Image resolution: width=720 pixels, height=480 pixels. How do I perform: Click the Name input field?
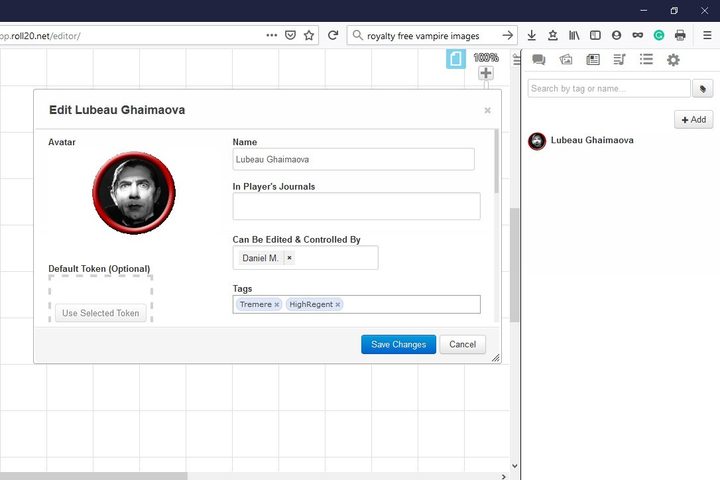[354, 159]
